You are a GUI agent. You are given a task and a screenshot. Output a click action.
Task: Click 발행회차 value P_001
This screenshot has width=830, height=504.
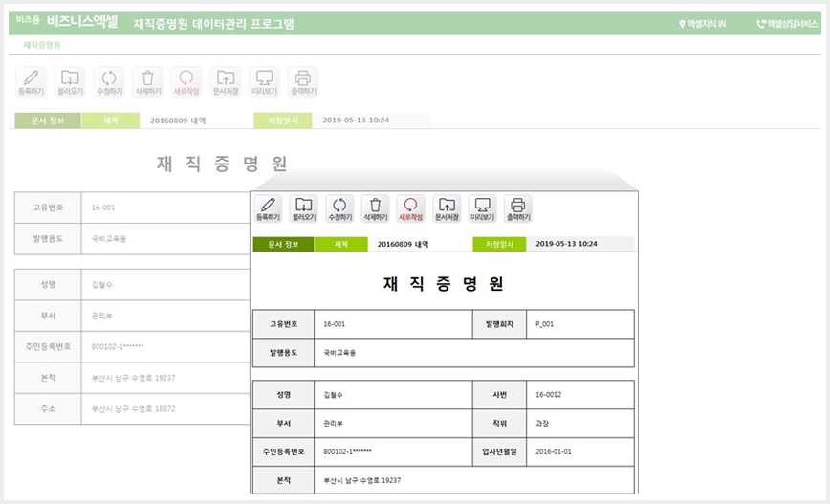tap(545, 324)
